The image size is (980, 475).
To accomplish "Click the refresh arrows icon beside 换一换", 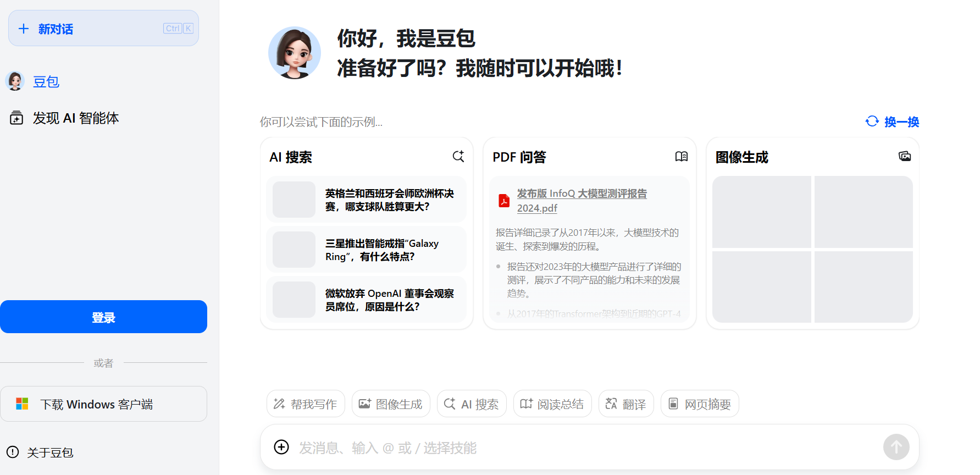I will pos(872,121).
